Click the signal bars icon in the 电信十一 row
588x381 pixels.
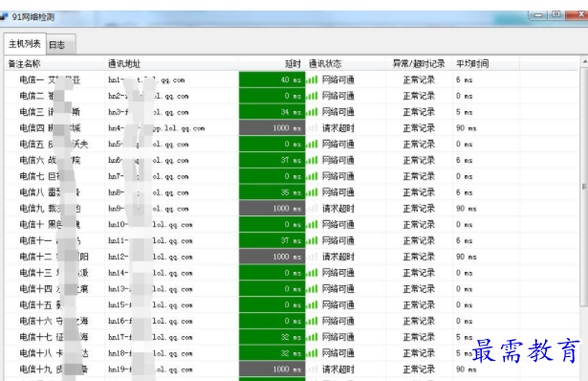(312, 240)
